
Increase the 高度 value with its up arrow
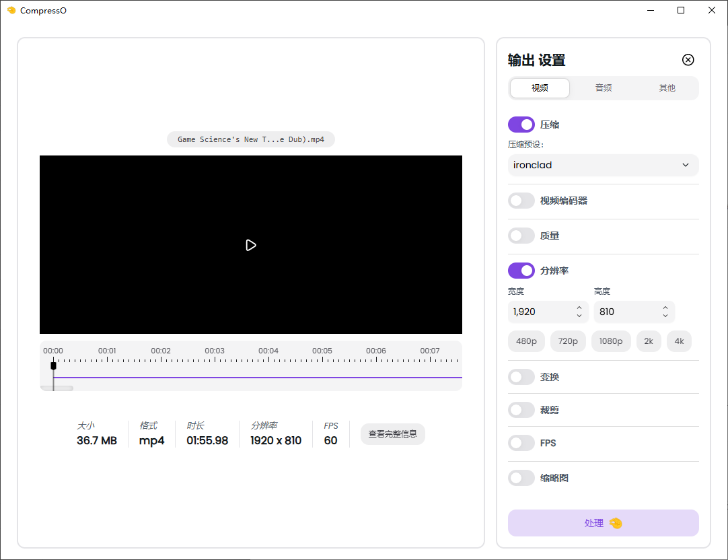[x=665, y=308]
